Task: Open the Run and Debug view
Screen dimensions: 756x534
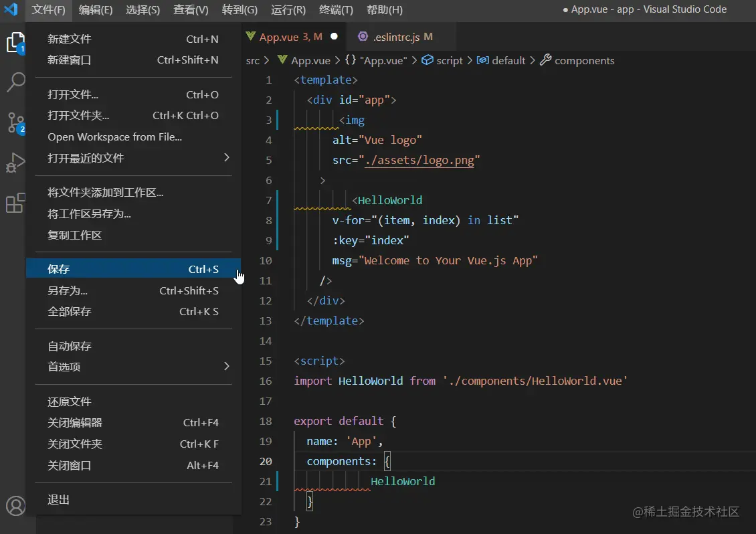Action: (x=15, y=163)
